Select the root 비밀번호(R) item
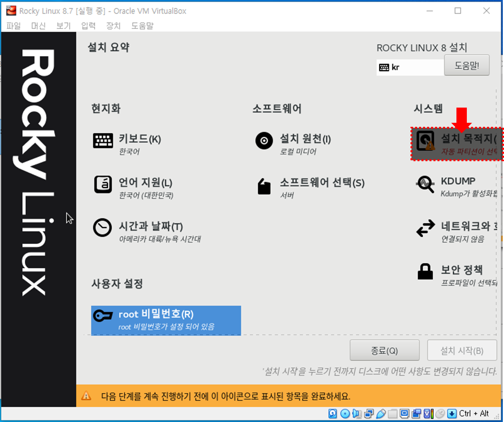Screen dimensions: 504x422 pos(166,320)
